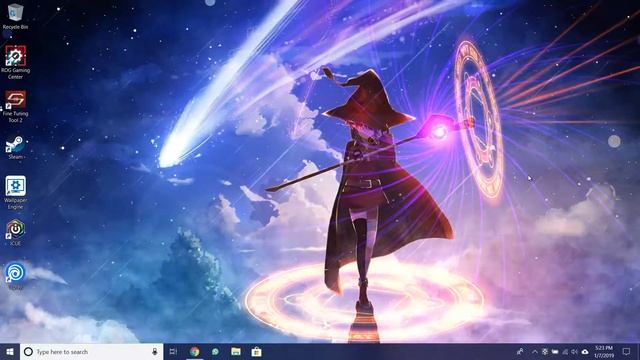Open the Action Center notifications icon

tap(627, 351)
